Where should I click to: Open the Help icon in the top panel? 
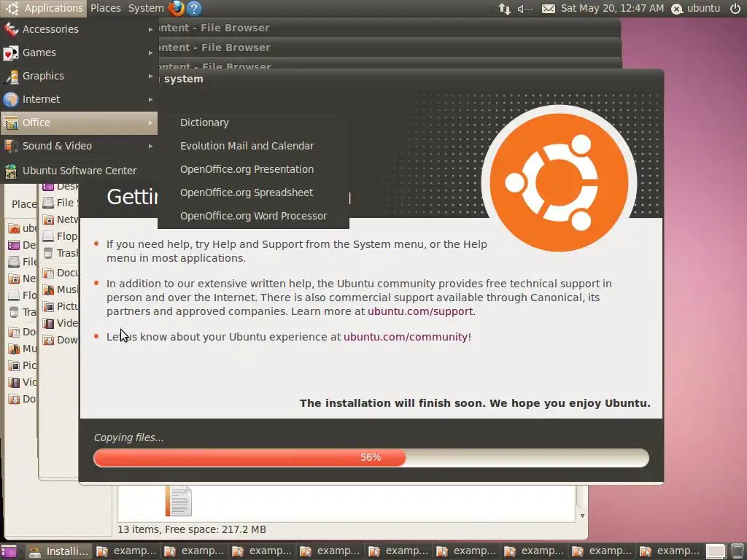pos(194,8)
